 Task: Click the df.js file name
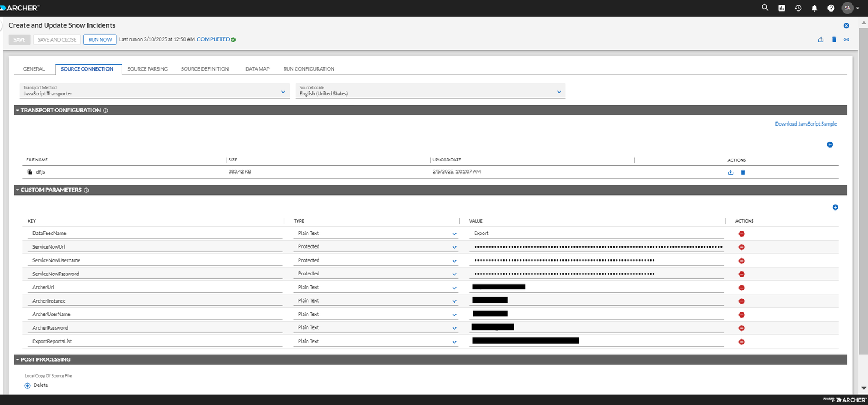point(40,172)
